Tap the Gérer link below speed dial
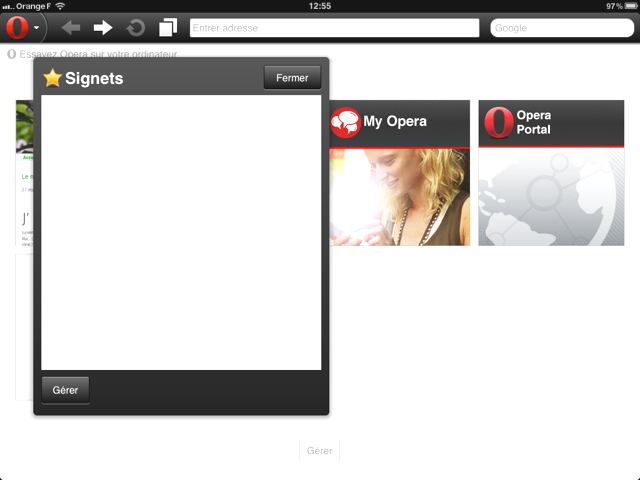This screenshot has width=640, height=480. [x=320, y=451]
